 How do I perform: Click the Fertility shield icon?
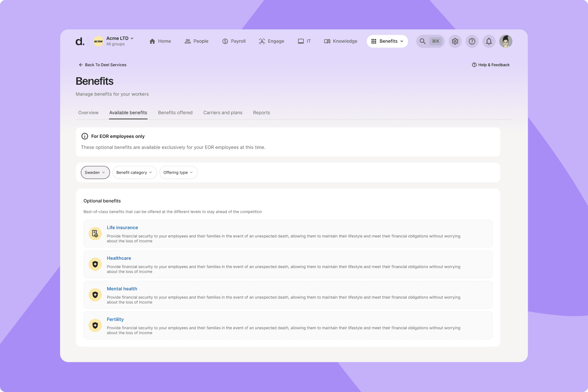pyautogui.click(x=95, y=325)
